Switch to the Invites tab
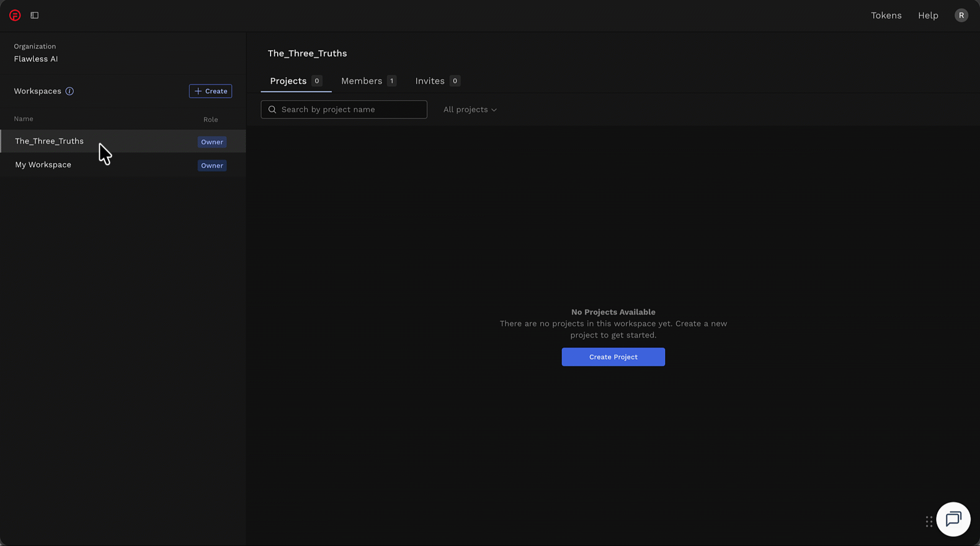 coord(437,81)
